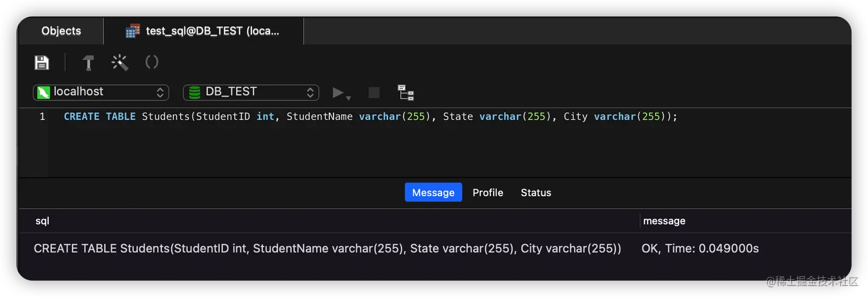Click the CREATE keyword in the editor
Viewport: 868px width, 297px height.
click(x=82, y=116)
